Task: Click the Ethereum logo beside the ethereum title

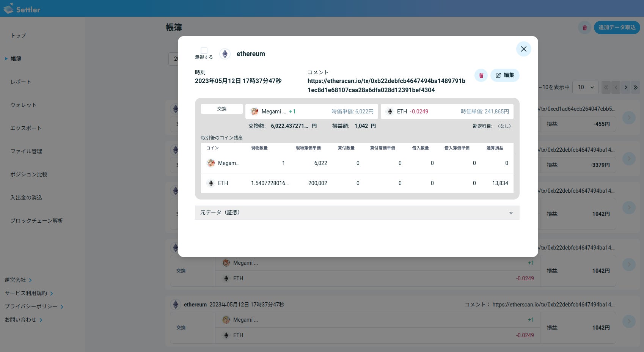Action: (225, 54)
